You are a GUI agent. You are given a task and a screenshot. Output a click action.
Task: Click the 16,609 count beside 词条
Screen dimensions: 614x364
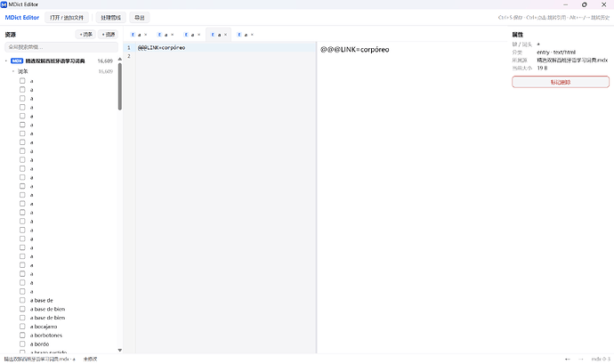point(105,71)
